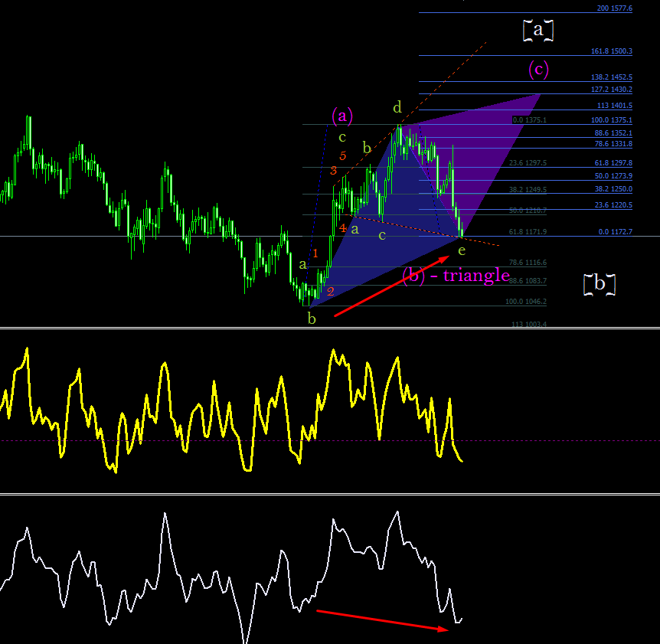Click the red arrow on the price chart
The height and width of the screenshot is (644, 660).
point(391,286)
